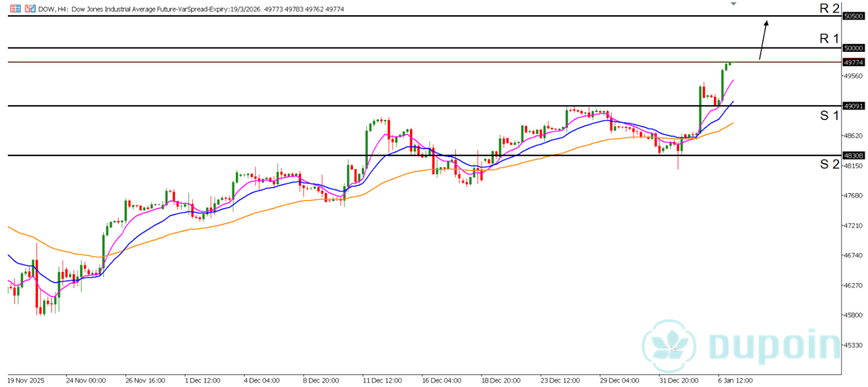Click the 49091 price level tag
This screenshot has width=868, height=387.
(x=853, y=106)
